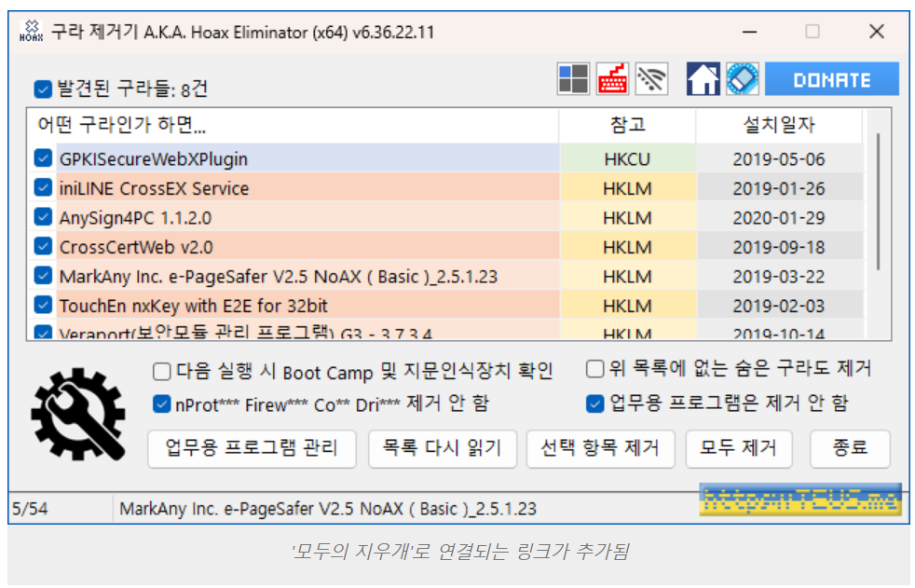
Task: Uncheck the TouchEn nxKey checkbox
Action: point(43,305)
